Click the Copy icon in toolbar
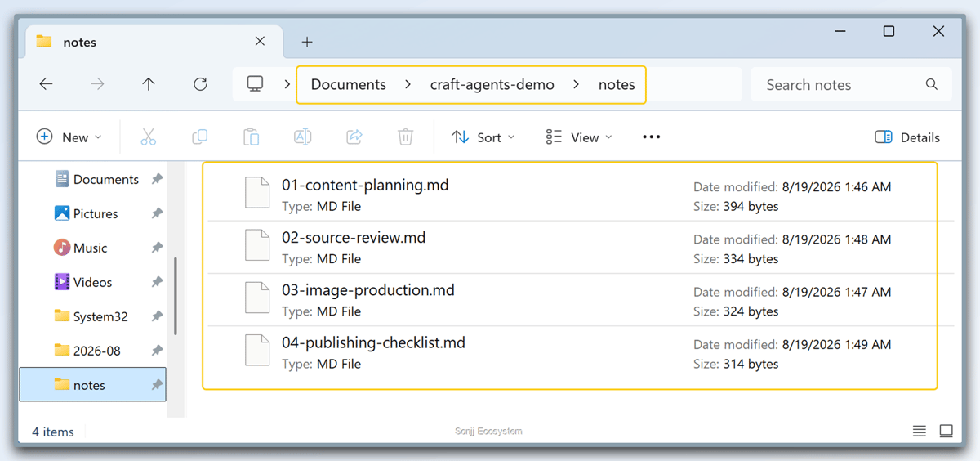This screenshot has height=461, width=980. click(199, 137)
